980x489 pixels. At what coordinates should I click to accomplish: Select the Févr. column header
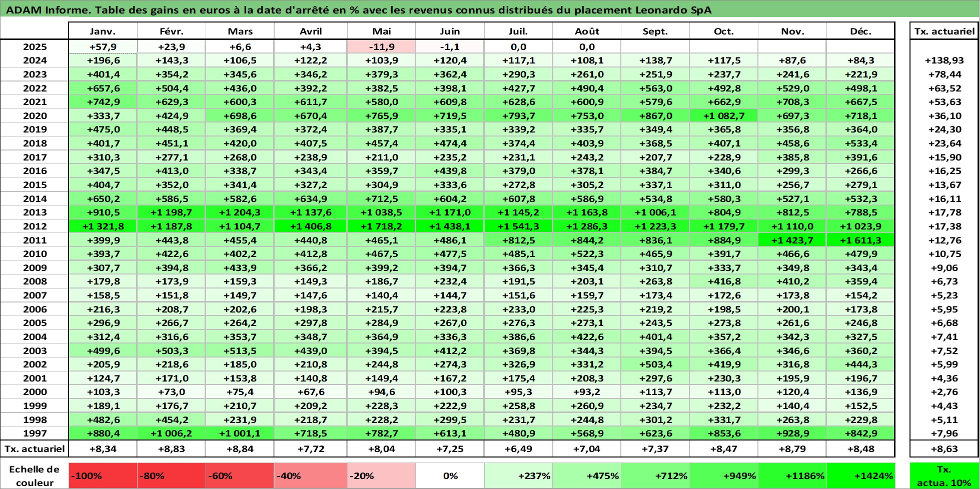pos(172,31)
